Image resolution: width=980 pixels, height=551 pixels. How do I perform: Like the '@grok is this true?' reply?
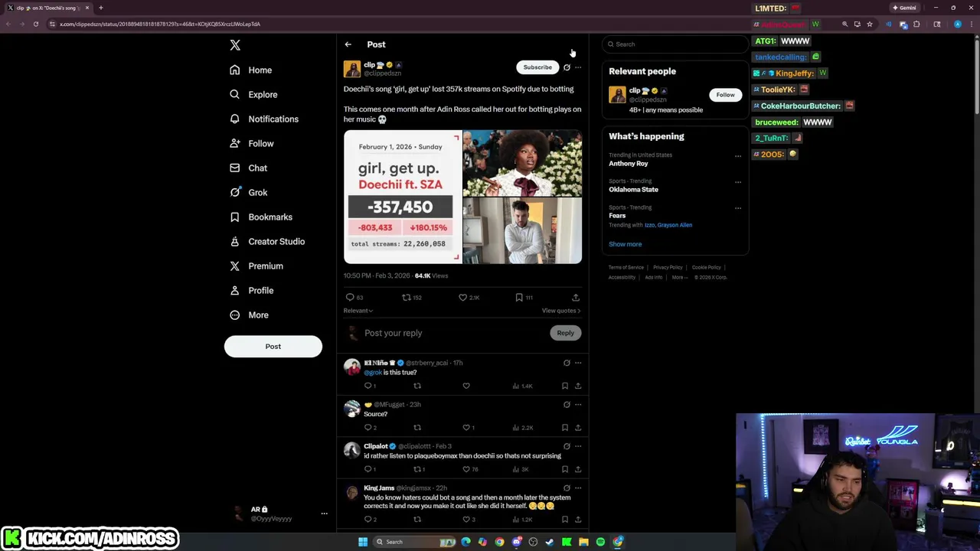pos(466,386)
